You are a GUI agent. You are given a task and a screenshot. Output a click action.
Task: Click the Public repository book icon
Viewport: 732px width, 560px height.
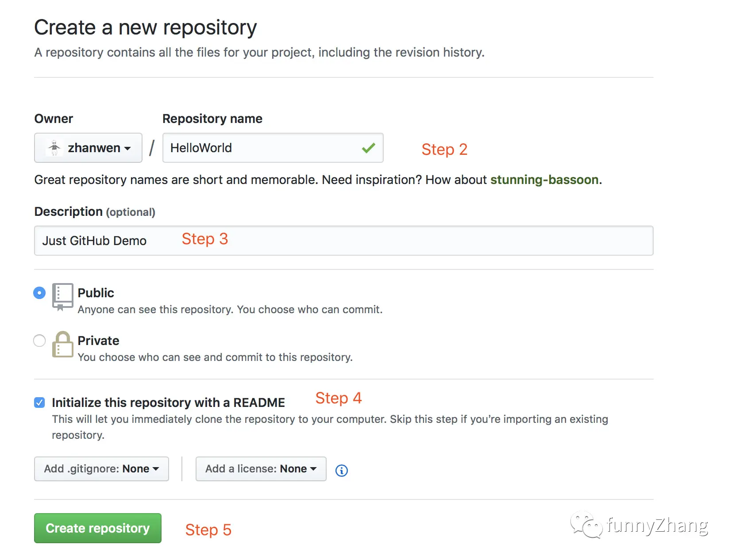point(62,297)
